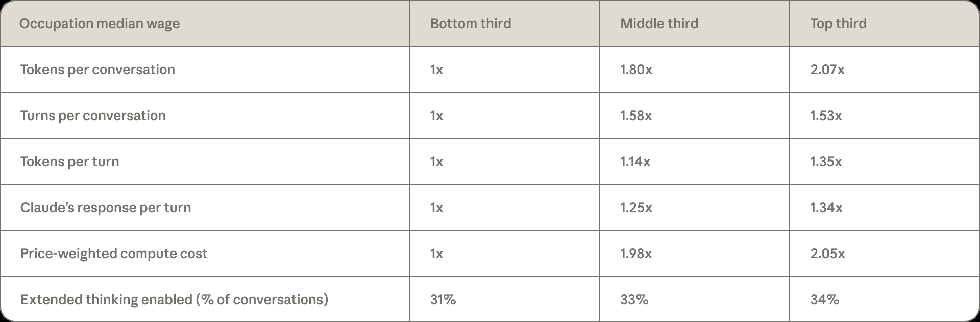Click the "Tokens per conversation" row label

(97, 70)
